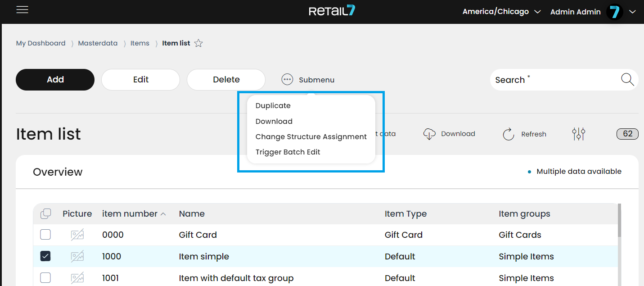Expand the Admin Admin account chevron
Image resolution: width=644 pixels, height=286 pixels.
tap(632, 12)
